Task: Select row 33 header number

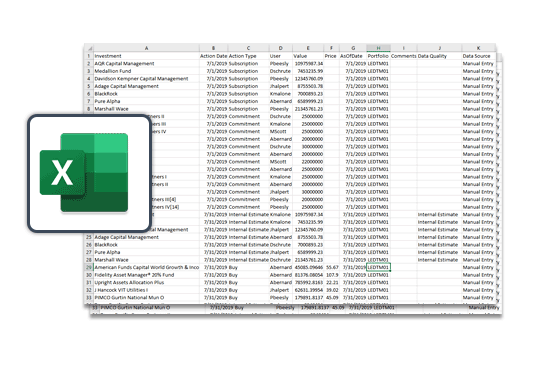Action: (x=89, y=297)
